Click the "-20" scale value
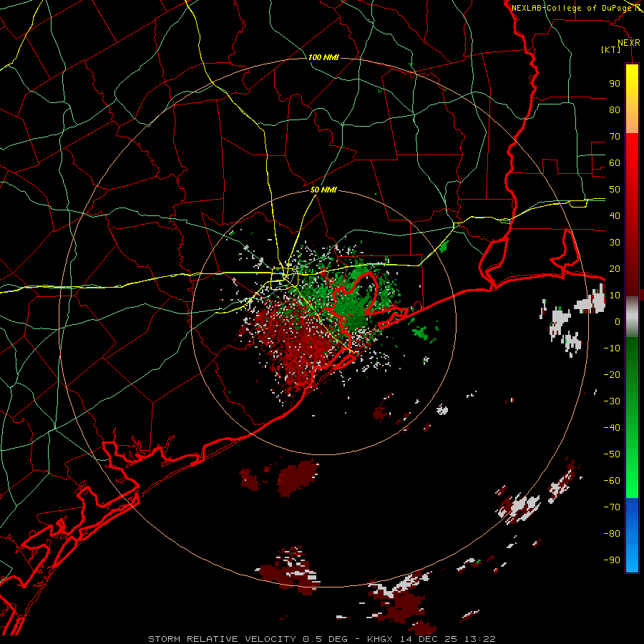Screen dimensions: 644x644 click(612, 374)
